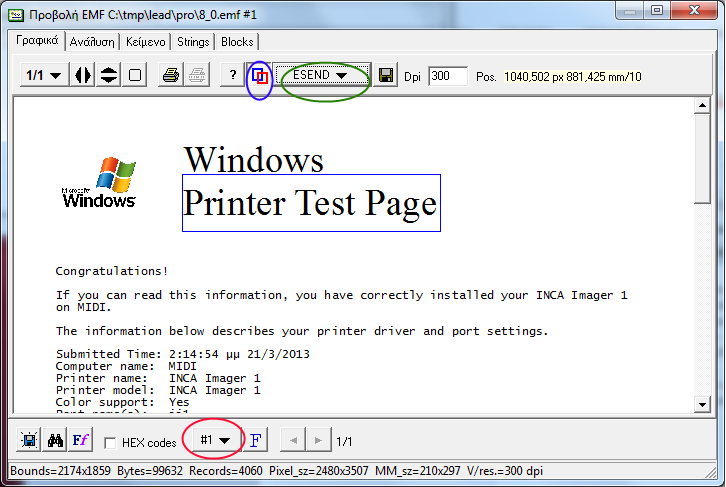This screenshot has width=726, height=487.
Task: Click the Printer Test Page heading
Action: point(310,203)
